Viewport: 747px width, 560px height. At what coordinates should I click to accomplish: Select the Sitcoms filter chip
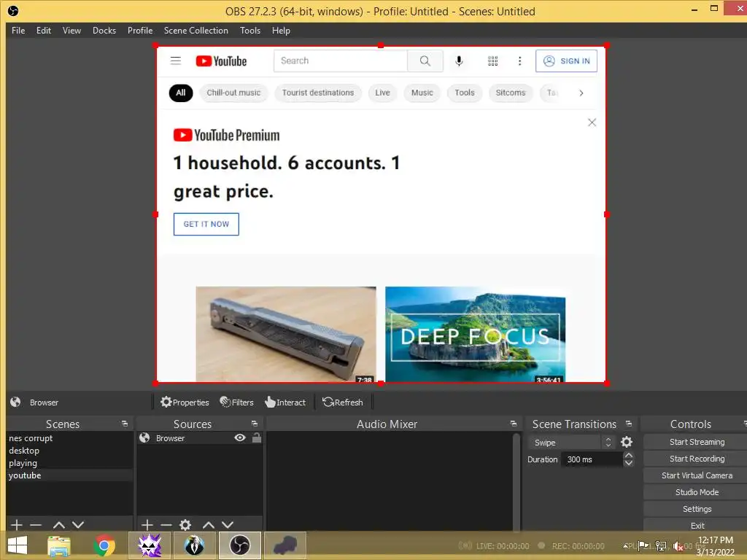510,93
